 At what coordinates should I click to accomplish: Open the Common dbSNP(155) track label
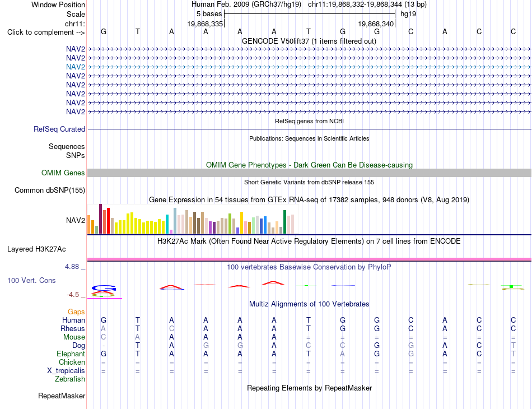[49, 190]
